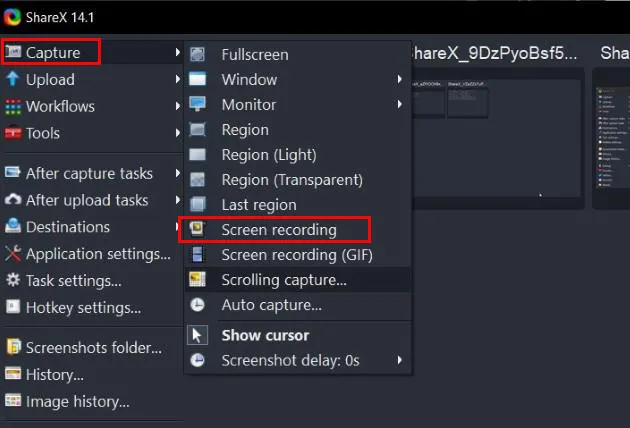Click the Window capture icon
This screenshot has width=630, height=428.
197,79
